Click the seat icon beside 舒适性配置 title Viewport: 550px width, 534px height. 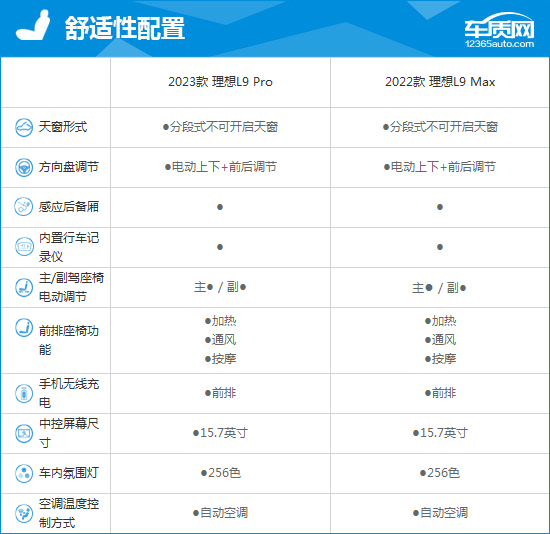click(33, 25)
